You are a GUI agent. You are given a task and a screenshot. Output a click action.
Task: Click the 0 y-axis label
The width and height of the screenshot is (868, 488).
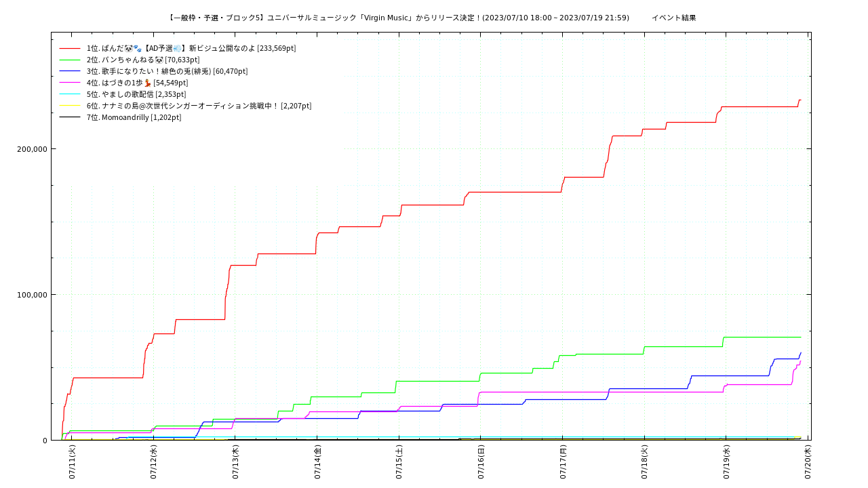coord(45,441)
